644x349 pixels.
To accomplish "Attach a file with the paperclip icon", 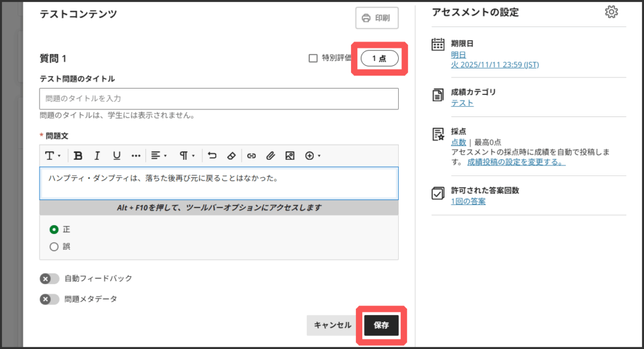I will 270,155.
